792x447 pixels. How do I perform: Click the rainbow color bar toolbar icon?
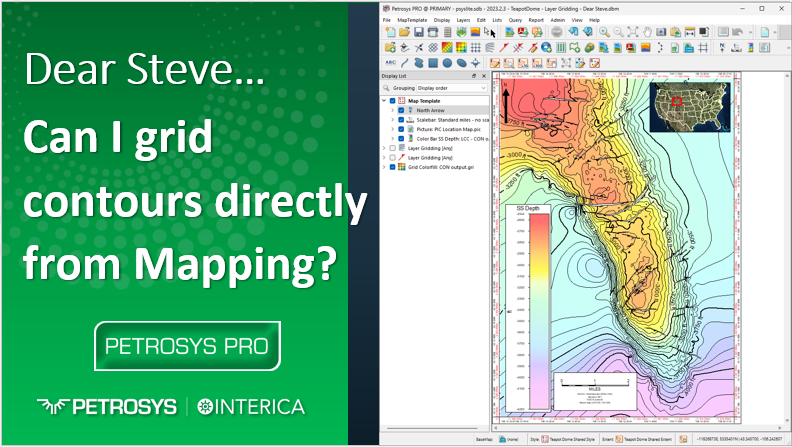pyautogui.click(x=751, y=47)
